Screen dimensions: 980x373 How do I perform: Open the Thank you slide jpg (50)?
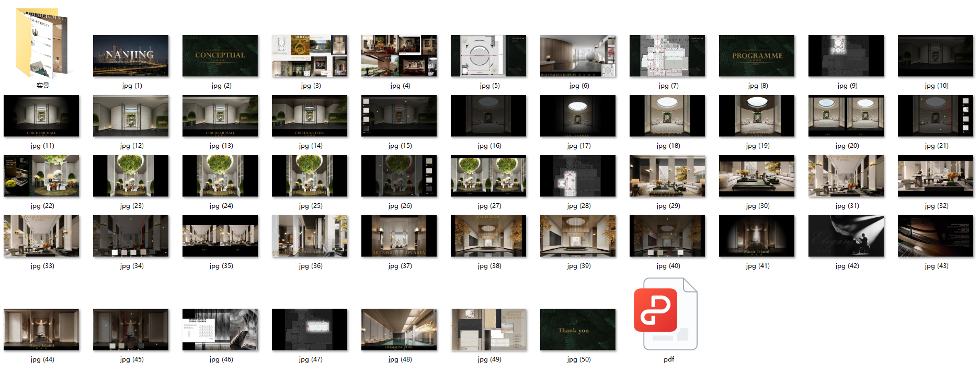(x=578, y=330)
